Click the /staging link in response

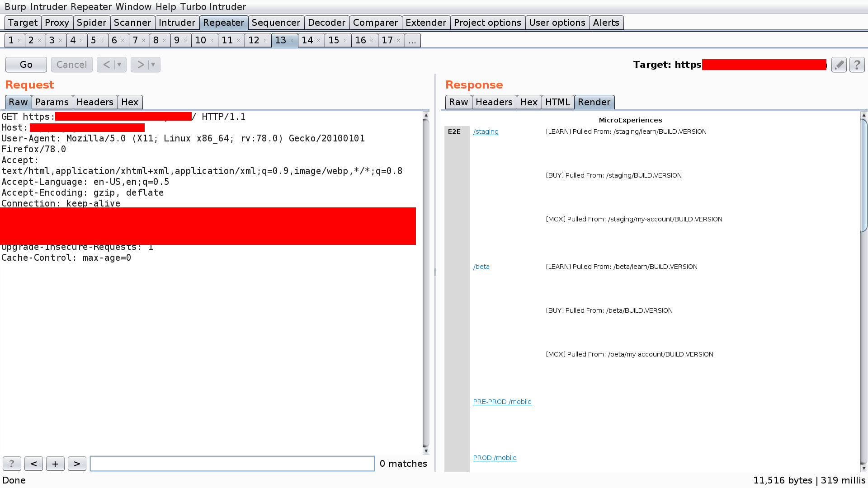[x=486, y=131]
